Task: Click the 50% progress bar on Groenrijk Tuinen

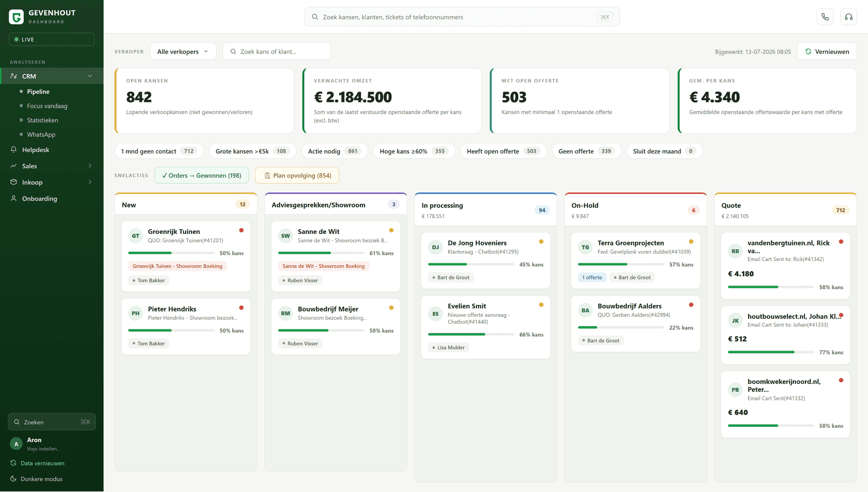Action: [x=171, y=253]
